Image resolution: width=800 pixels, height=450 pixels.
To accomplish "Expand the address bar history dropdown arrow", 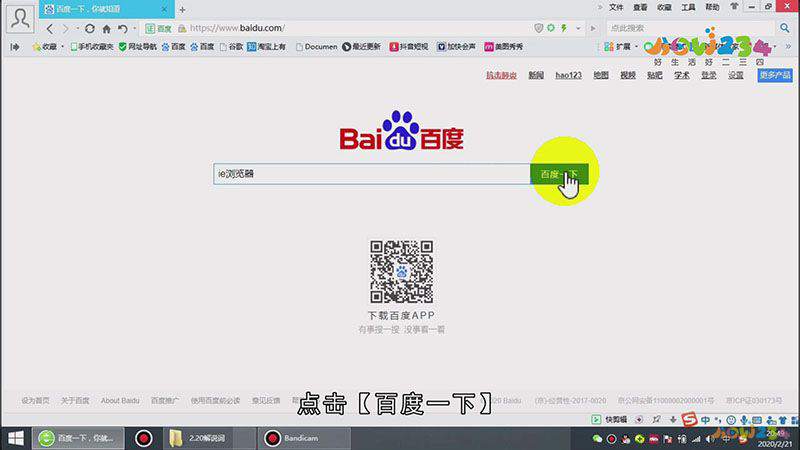I will coord(578,28).
